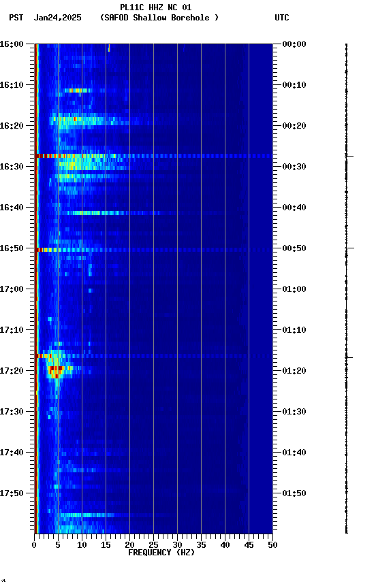The width and height of the screenshot is (376, 588).
Task: Click the broadband event streak at 16:50
Action: (153, 250)
